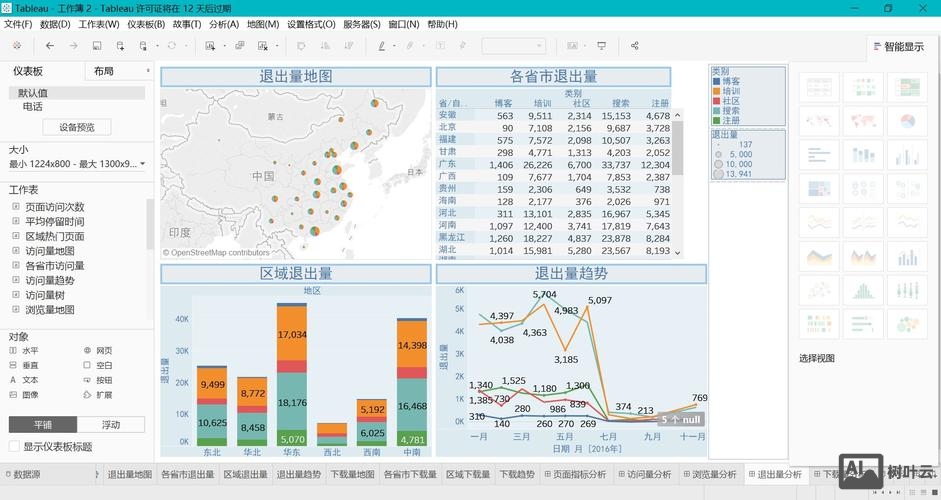The height and width of the screenshot is (500, 941).
Task: Click the presentation mode icon
Action: click(601, 46)
